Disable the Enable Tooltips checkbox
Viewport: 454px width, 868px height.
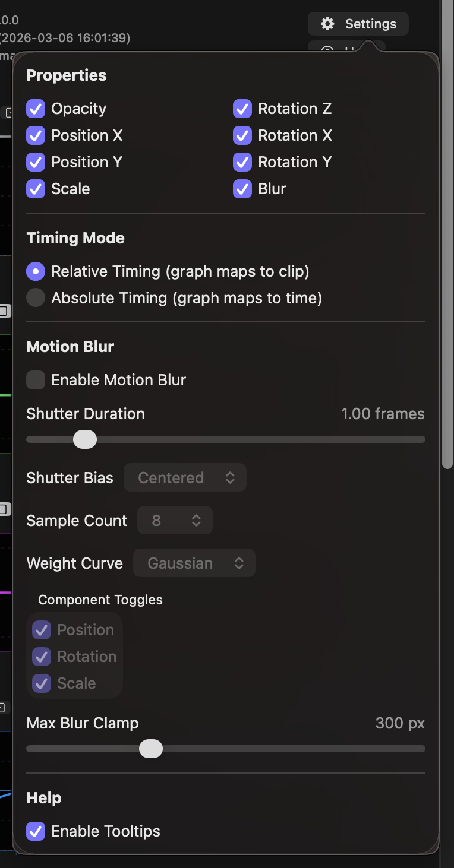(x=36, y=831)
